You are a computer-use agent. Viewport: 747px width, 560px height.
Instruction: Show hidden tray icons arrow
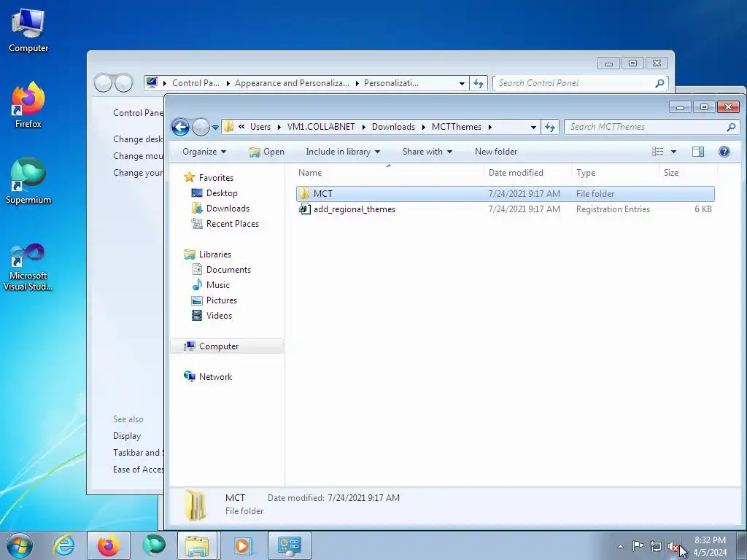pyautogui.click(x=620, y=546)
